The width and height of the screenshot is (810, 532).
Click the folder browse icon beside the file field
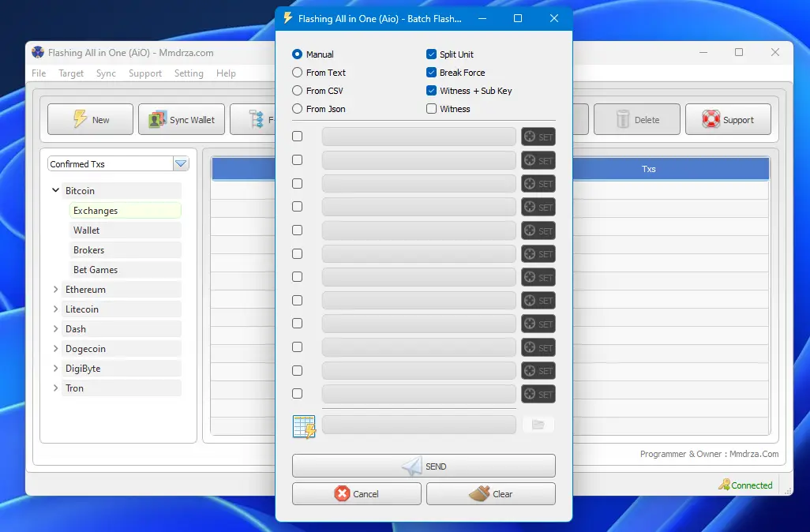point(538,425)
